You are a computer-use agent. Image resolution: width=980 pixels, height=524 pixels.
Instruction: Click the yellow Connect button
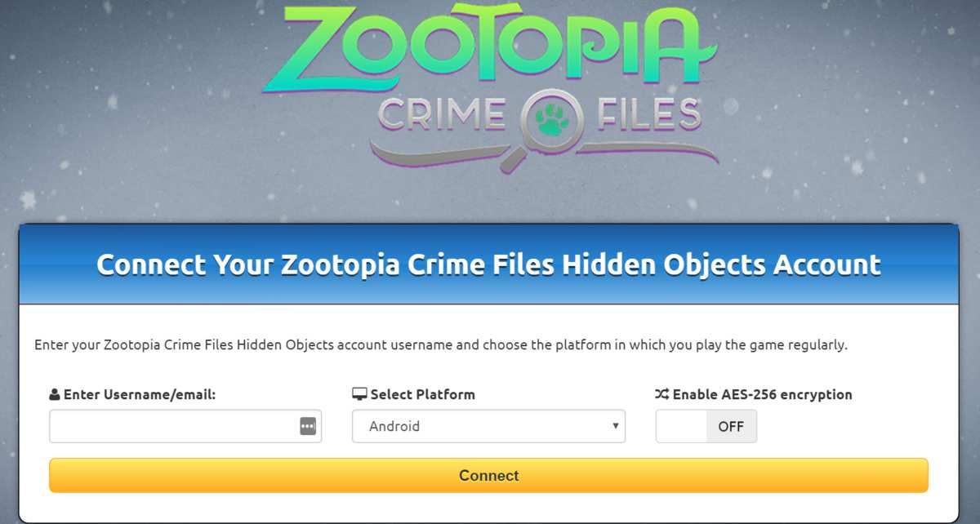coord(488,475)
